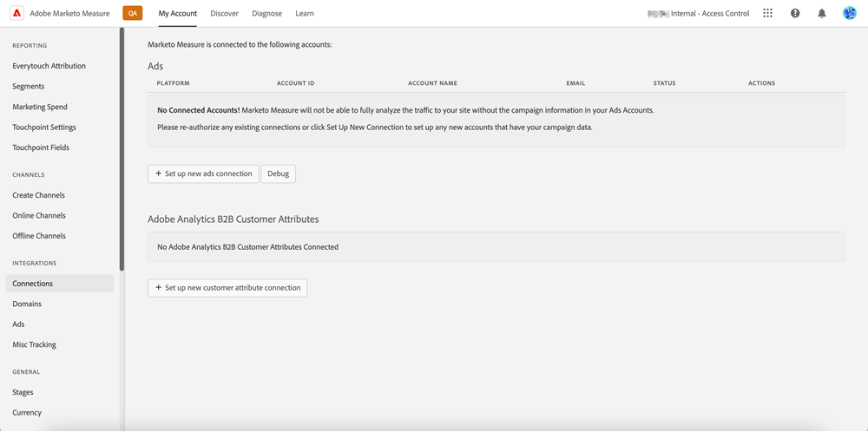Open the apps grid switcher
This screenshot has height=432, width=868.
[x=767, y=13]
